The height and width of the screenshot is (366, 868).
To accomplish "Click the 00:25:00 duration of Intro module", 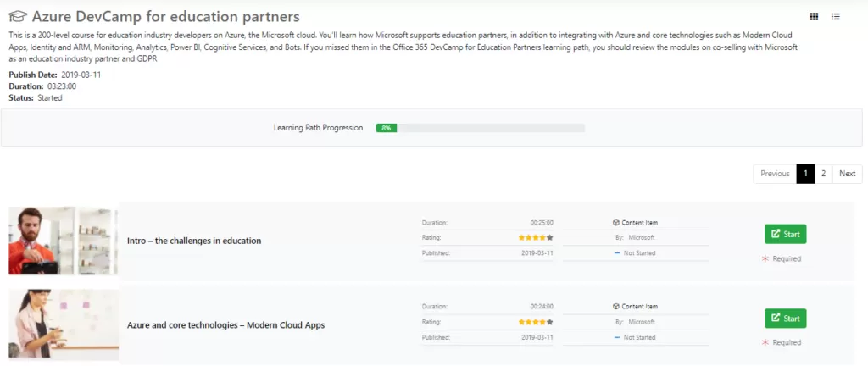I will tap(542, 223).
